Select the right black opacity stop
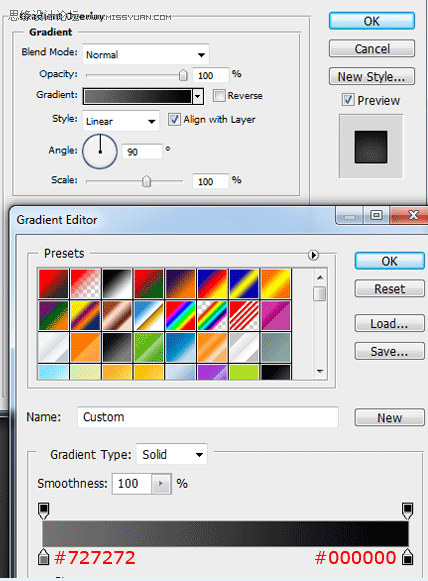This screenshot has width=428, height=581. pos(407,511)
